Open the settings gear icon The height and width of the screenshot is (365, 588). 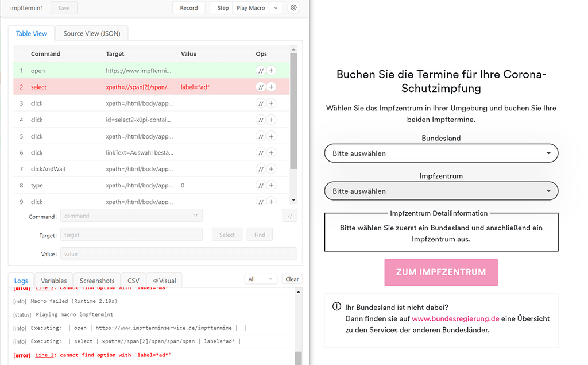click(x=293, y=7)
